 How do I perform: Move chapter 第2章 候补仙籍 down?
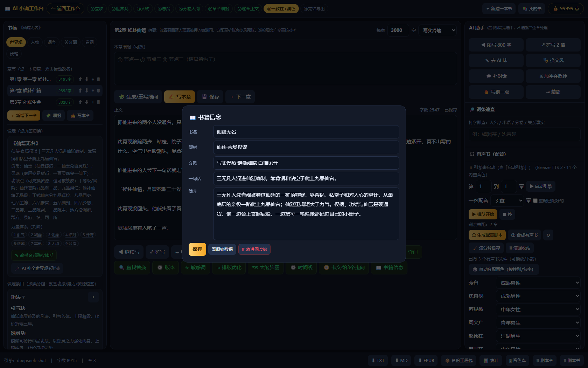86,90
